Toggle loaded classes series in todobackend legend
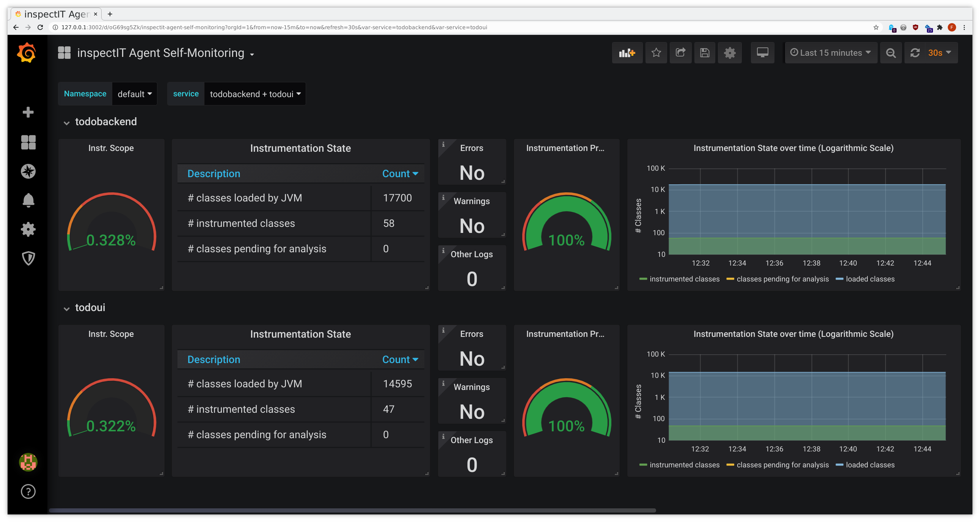Screen dimensions: 980x522 870,279
